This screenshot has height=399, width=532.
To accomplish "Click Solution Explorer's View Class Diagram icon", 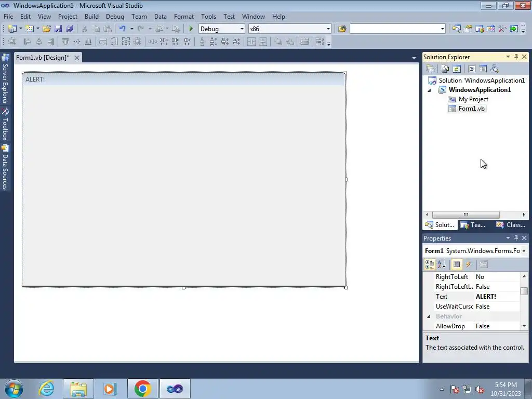I will click(495, 69).
